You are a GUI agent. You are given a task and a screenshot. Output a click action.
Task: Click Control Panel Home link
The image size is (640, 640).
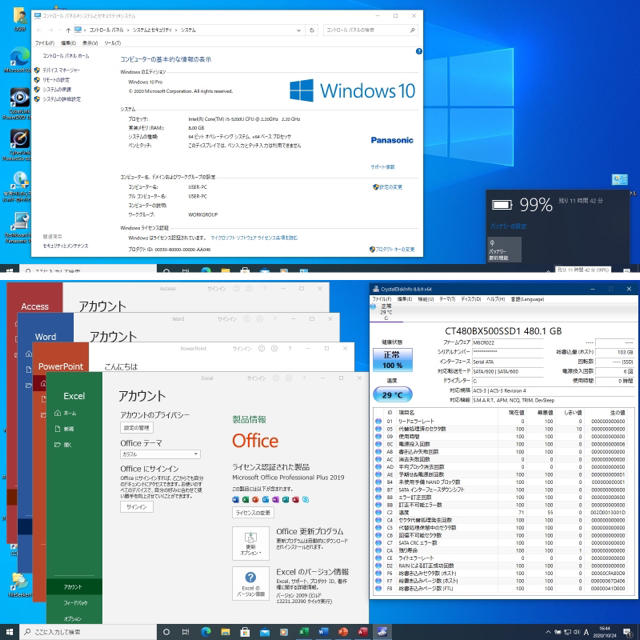(x=66, y=56)
